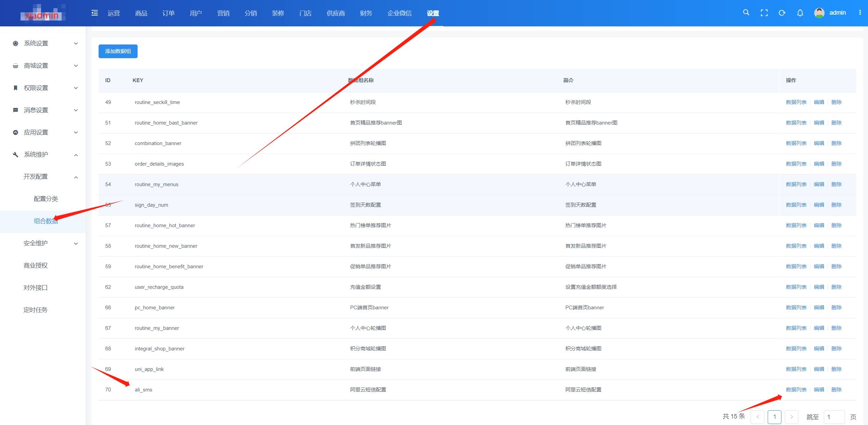Click the admin avatar
The height and width of the screenshot is (425, 868).
tap(819, 13)
